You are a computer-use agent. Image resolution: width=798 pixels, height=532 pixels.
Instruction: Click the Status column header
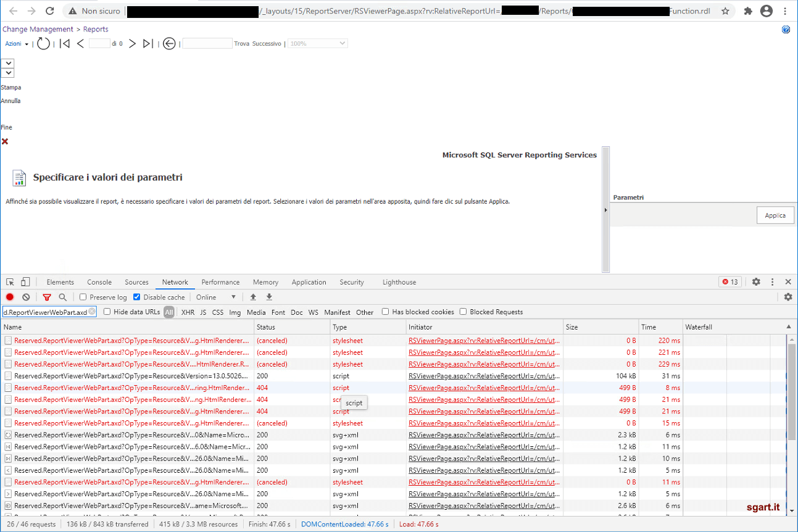tap(292, 327)
